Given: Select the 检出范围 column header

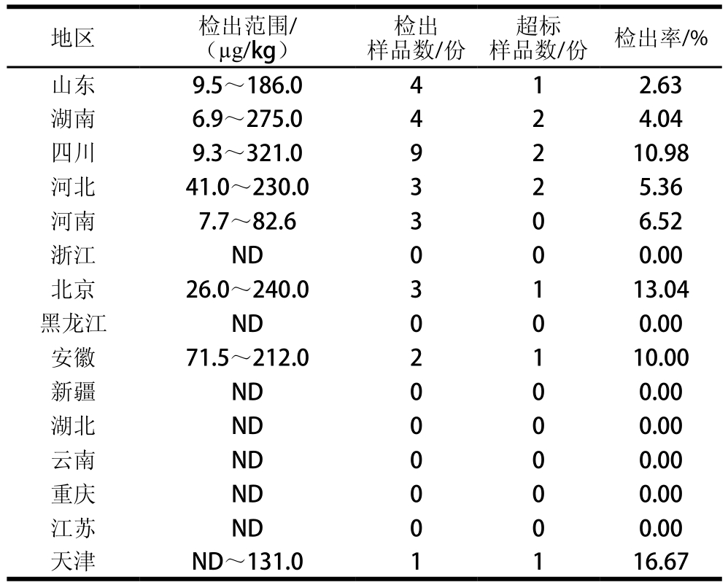Looking at the screenshot, I should pos(247,38).
